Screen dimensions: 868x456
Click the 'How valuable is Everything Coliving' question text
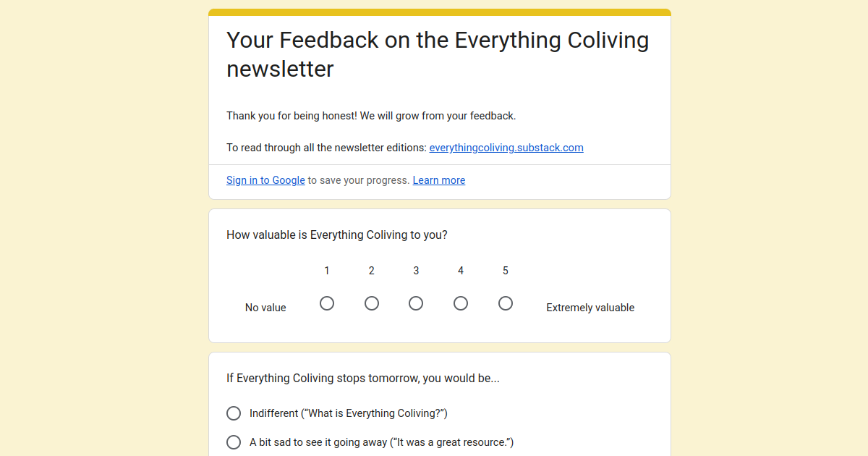[337, 235]
